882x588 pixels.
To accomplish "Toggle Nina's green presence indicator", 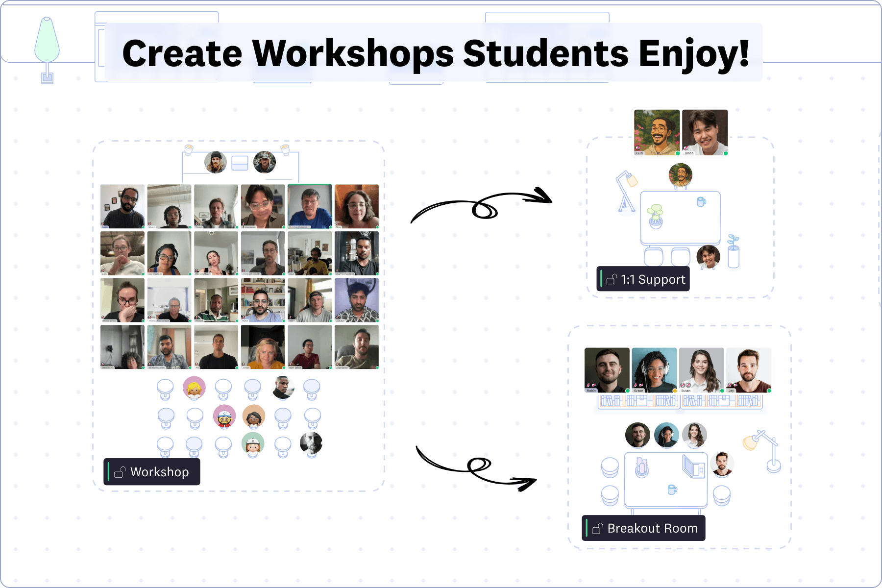I will click(x=377, y=227).
